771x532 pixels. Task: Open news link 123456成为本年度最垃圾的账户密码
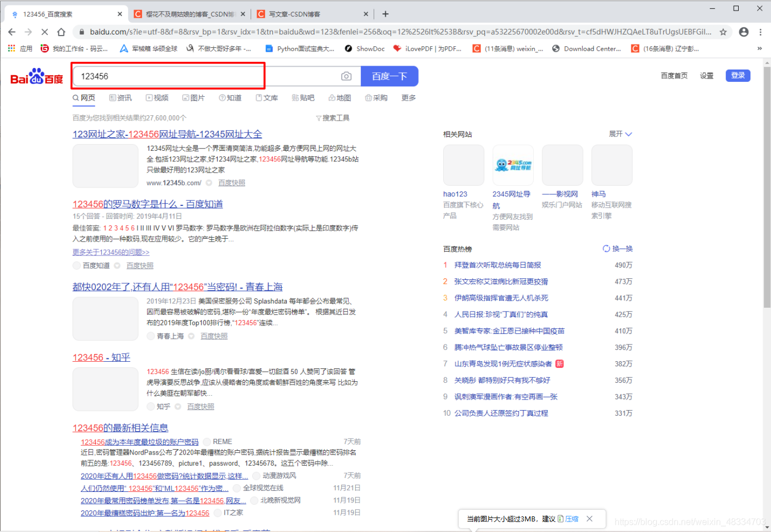pyautogui.click(x=140, y=442)
